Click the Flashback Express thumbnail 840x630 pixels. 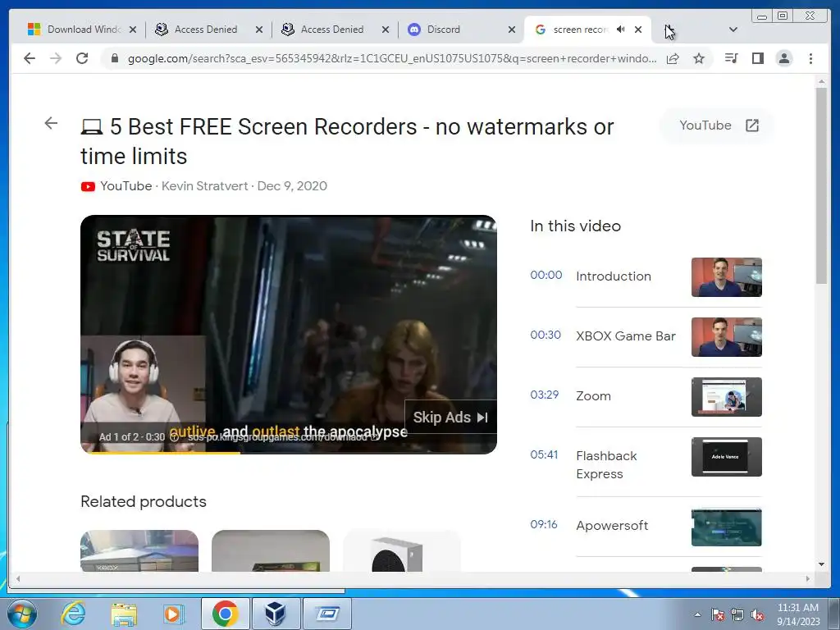727,457
